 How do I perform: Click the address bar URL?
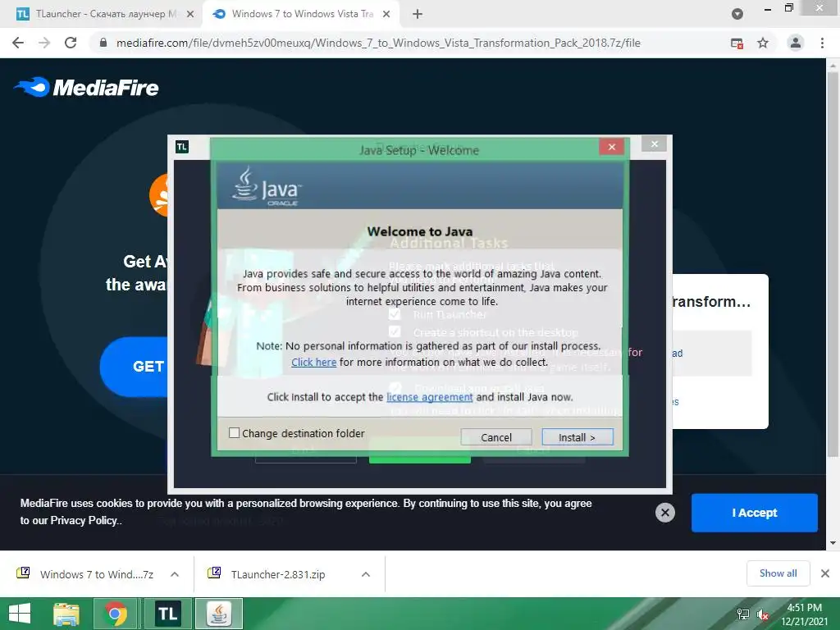pyautogui.click(x=378, y=43)
